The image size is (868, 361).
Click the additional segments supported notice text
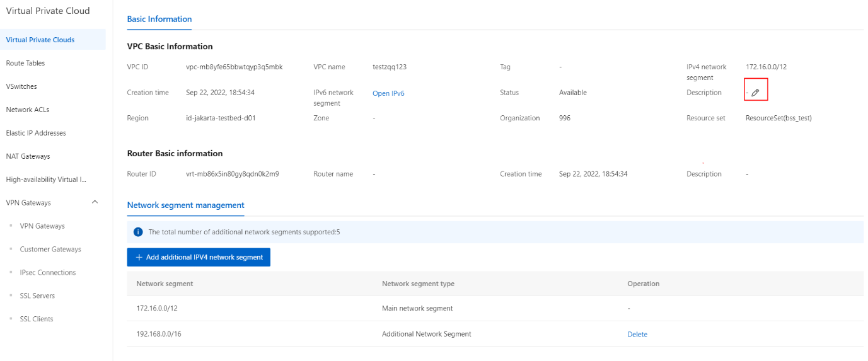pyautogui.click(x=244, y=232)
